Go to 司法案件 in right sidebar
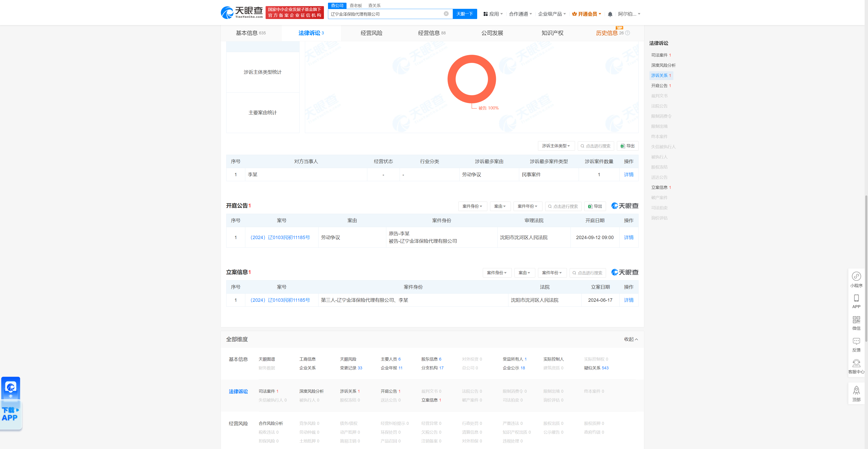The width and height of the screenshot is (868, 449). (661, 55)
